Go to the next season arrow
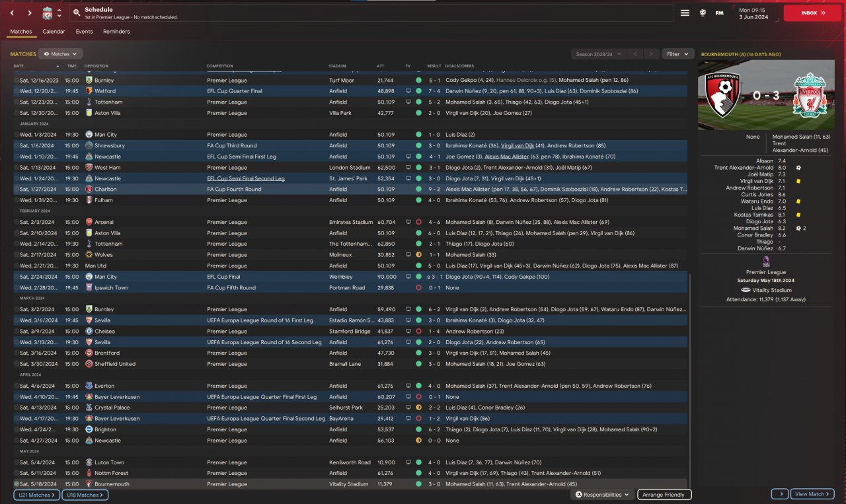Image resolution: width=846 pixels, height=504 pixels. coord(652,54)
